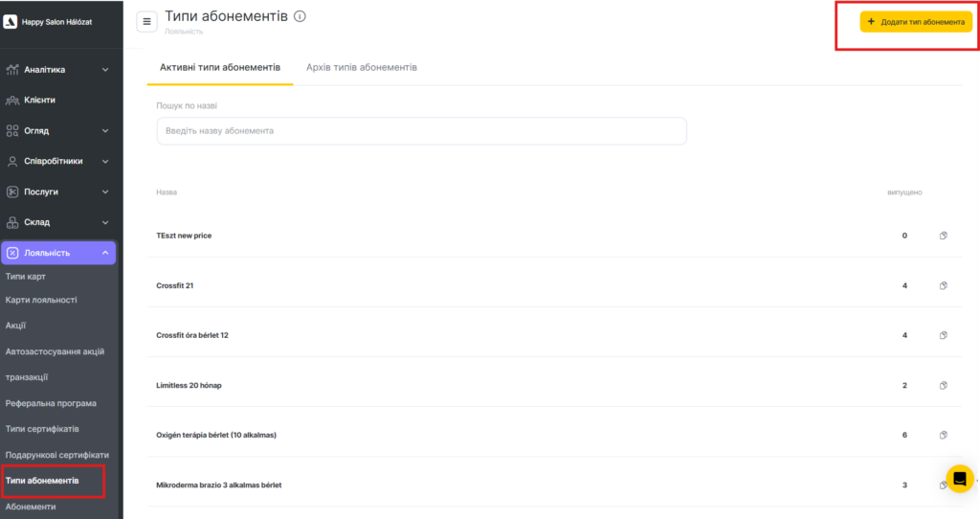Viewport: 980px width, 519px height.
Task: Switch to Активні типи абонементів tab
Action: coord(220,68)
